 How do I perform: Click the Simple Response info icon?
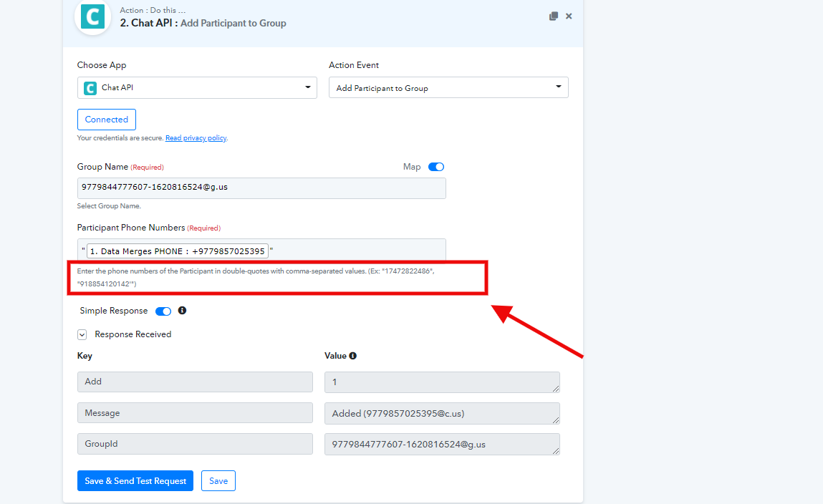click(x=182, y=311)
